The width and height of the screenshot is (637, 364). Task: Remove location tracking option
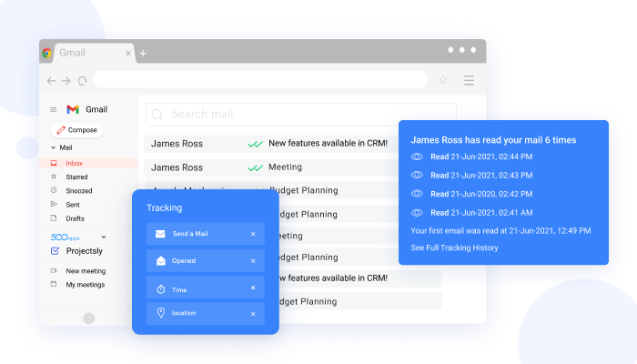click(x=253, y=314)
